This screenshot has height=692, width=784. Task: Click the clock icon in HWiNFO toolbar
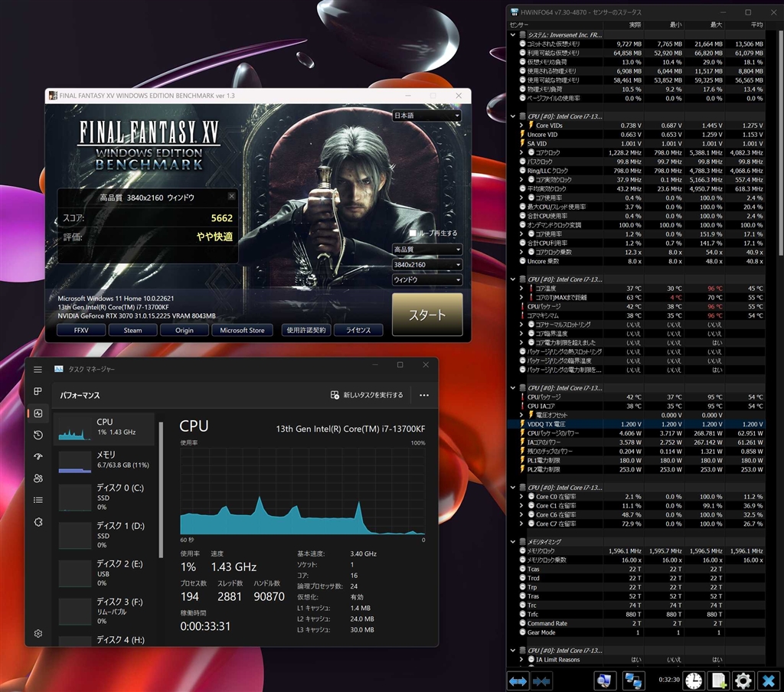point(693,681)
